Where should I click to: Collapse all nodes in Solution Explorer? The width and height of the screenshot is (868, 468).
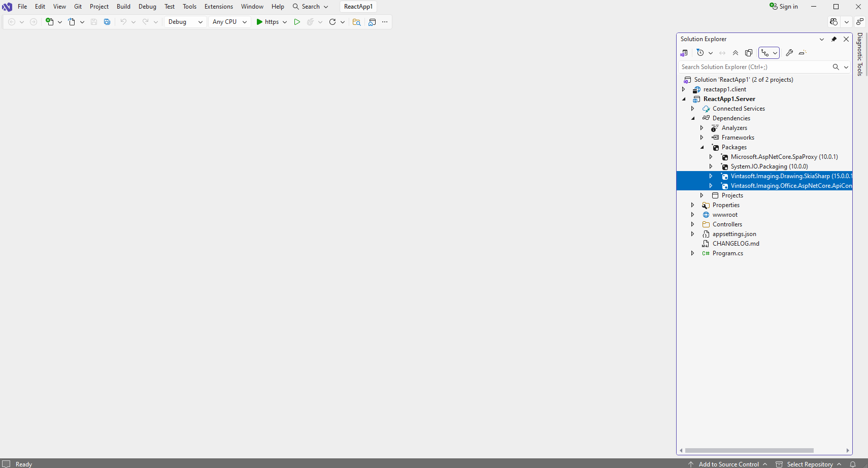736,53
